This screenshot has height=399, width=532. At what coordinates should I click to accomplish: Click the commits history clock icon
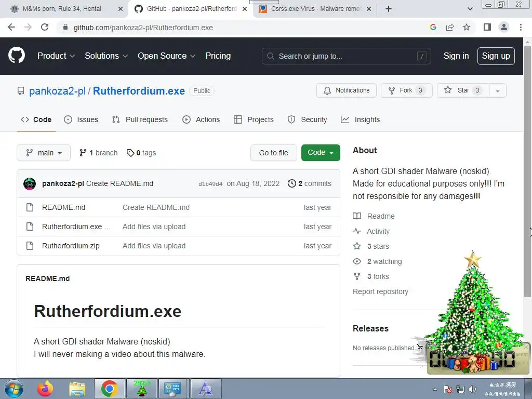pyautogui.click(x=291, y=183)
